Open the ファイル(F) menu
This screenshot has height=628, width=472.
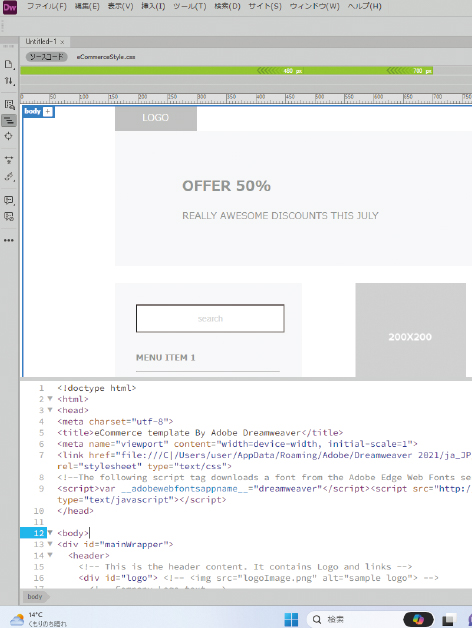(46, 6)
